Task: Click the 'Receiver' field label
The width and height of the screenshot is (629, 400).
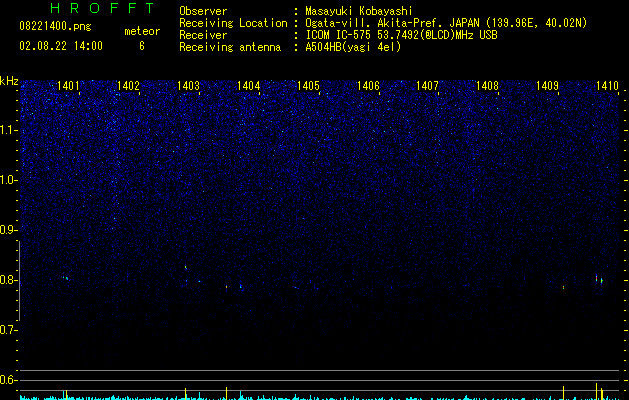Action: (x=203, y=35)
